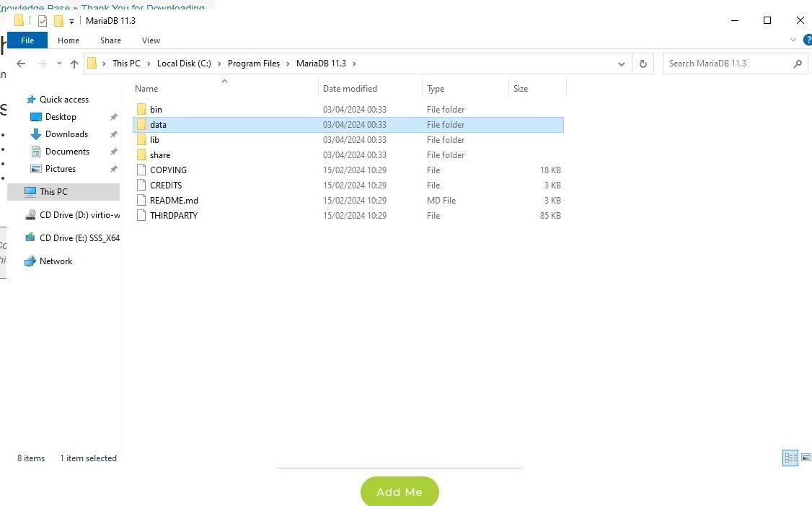The image size is (812, 506).
Task: Select the bin folder icon
Action: tap(141, 110)
